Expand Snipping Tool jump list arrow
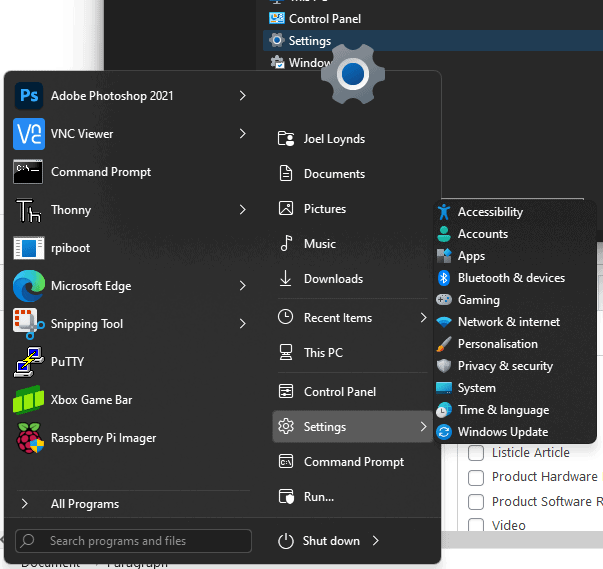The width and height of the screenshot is (603, 569). [x=242, y=324]
